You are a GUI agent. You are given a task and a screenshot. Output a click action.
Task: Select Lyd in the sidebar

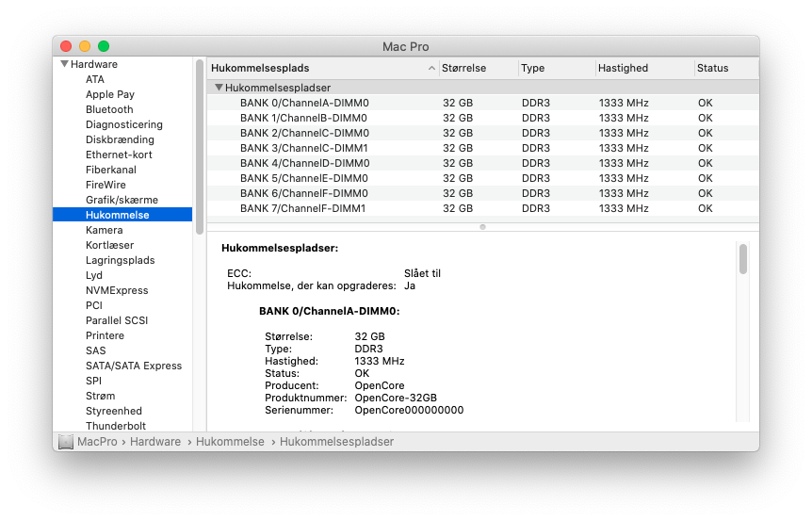tap(94, 275)
